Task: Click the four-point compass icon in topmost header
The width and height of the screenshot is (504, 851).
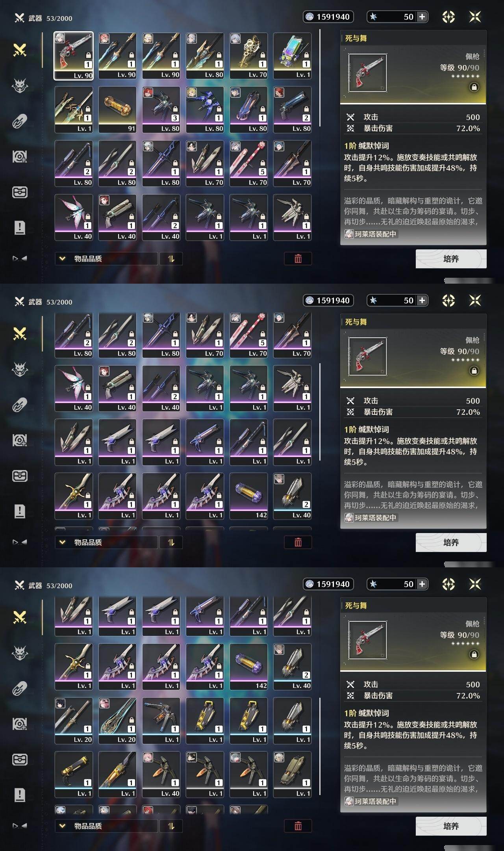Action: 448,17
